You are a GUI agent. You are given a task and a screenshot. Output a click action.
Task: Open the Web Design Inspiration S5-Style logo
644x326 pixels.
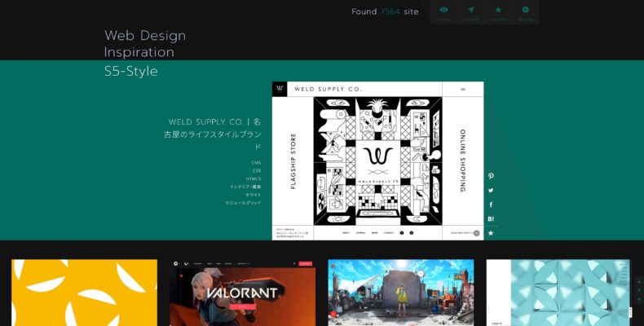(145, 53)
